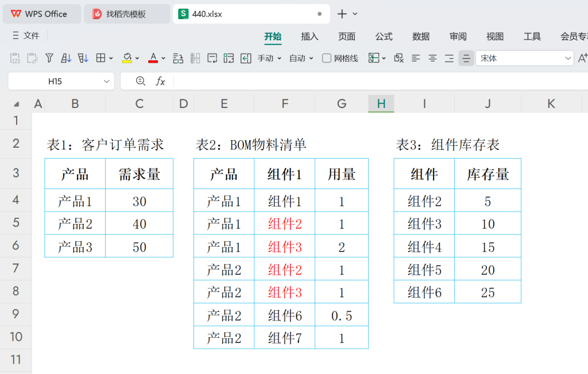Viewport: 588px width, 374px height.
Task: Click the paste formatting clipboard-brush icon
Action: [x=32, y=58]
